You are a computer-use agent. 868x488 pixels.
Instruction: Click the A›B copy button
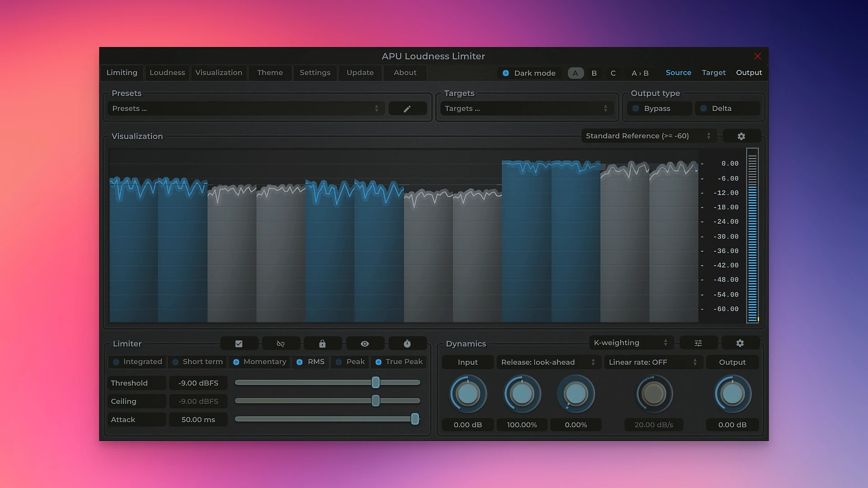pos(640,73)
